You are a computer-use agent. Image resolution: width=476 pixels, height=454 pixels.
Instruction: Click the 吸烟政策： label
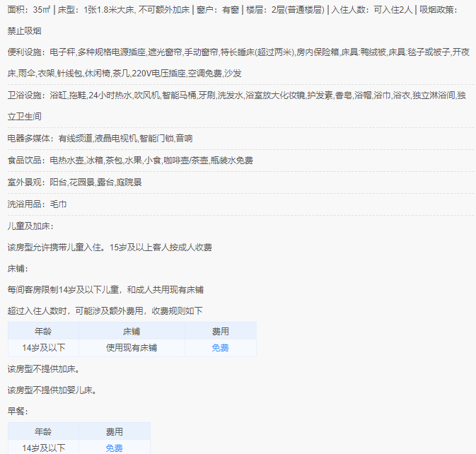coord(439,10)
